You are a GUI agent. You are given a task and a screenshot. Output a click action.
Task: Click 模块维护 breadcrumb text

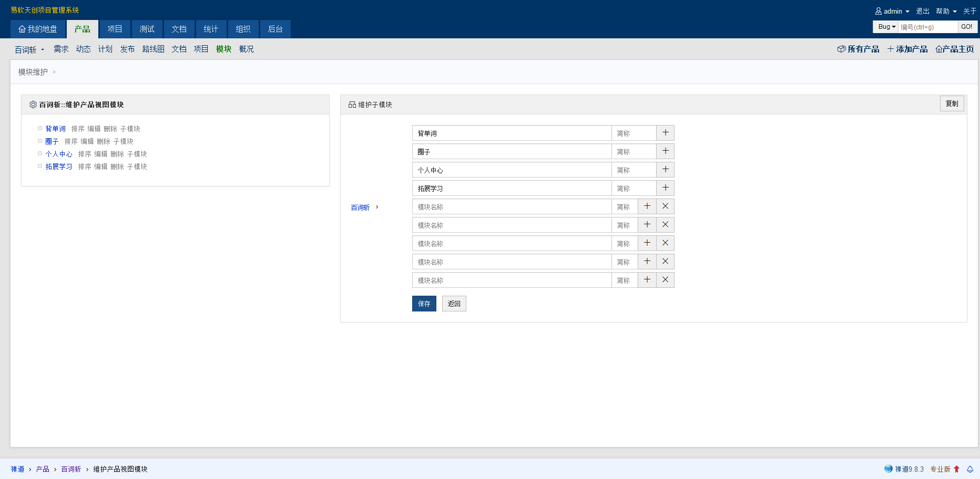coord(33,72)
